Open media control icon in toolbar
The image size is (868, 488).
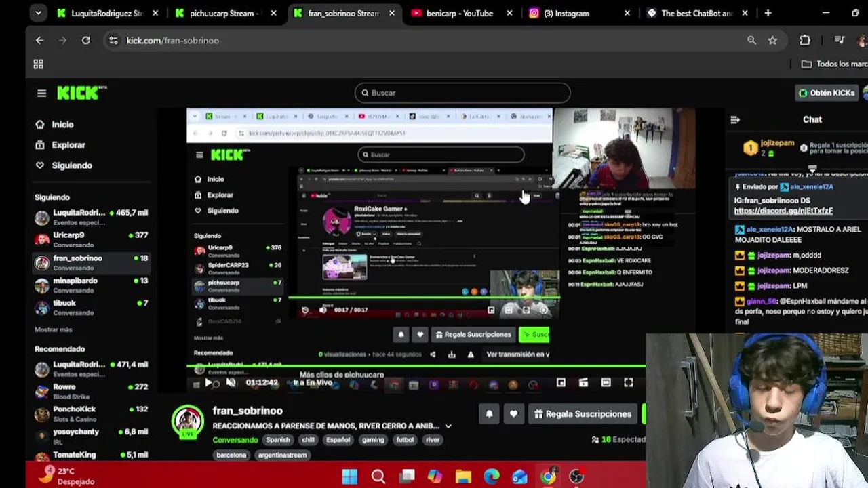point(840,41)
